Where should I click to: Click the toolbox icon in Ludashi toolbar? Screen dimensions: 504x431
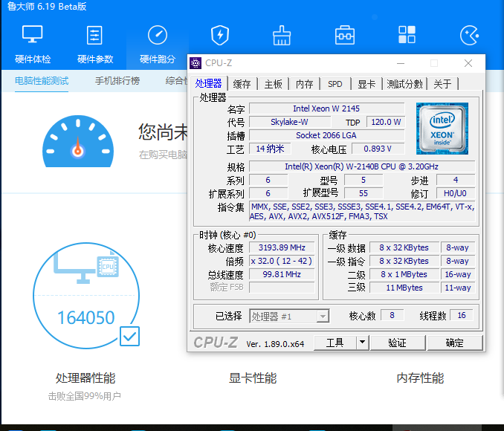coord(345,35)
